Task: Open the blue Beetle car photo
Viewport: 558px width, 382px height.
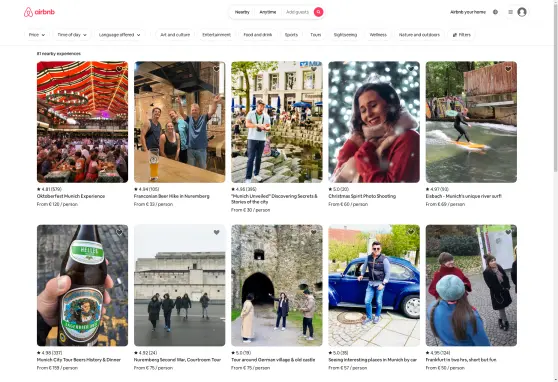Action: [374, 285]
